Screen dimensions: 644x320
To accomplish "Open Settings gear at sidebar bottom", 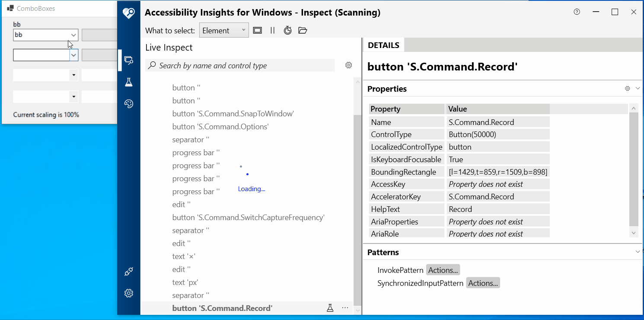I will 128,293.
